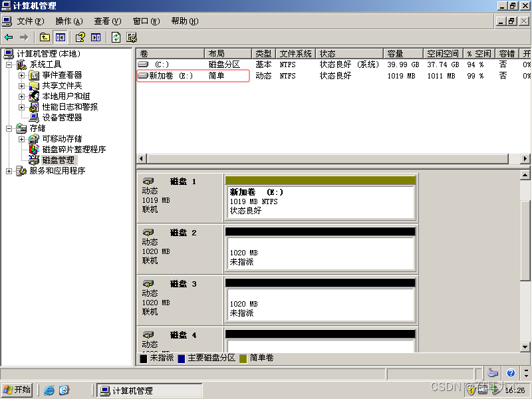This screenshot has height=399, width=532.
Task: Click the blue primary partition (主要磁盘分区) legend swatch
Action: [182, 358]
